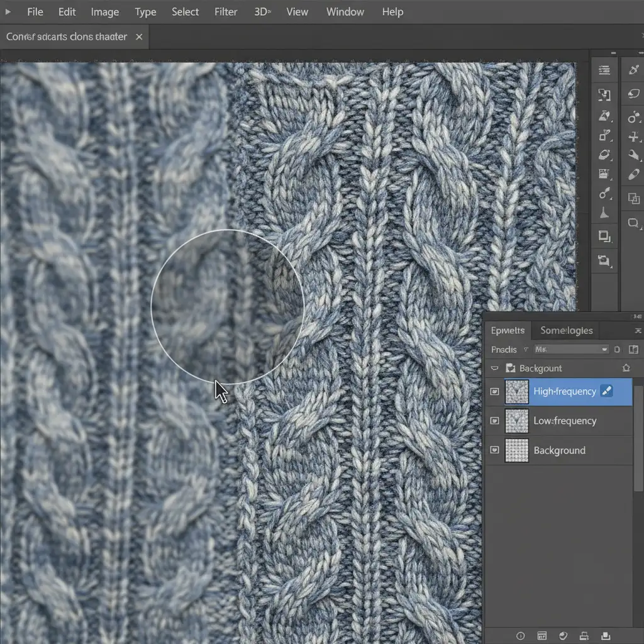
Task: Click the brush badge on High-frequency layer
Action: pos(607,391)
